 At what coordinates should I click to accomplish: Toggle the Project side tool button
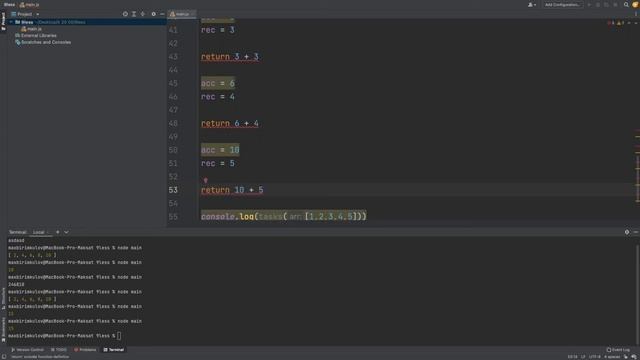point(3,21)
